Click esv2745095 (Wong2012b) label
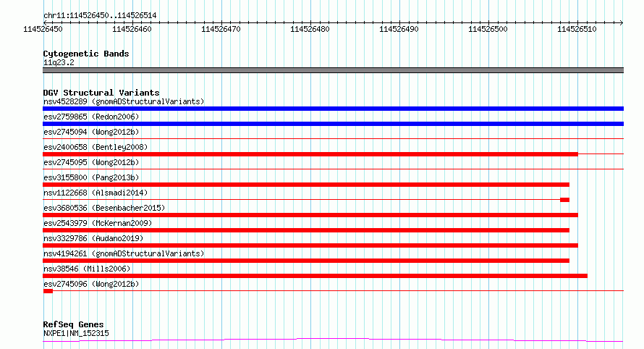644x349 pixels. [x=91, y=162]
